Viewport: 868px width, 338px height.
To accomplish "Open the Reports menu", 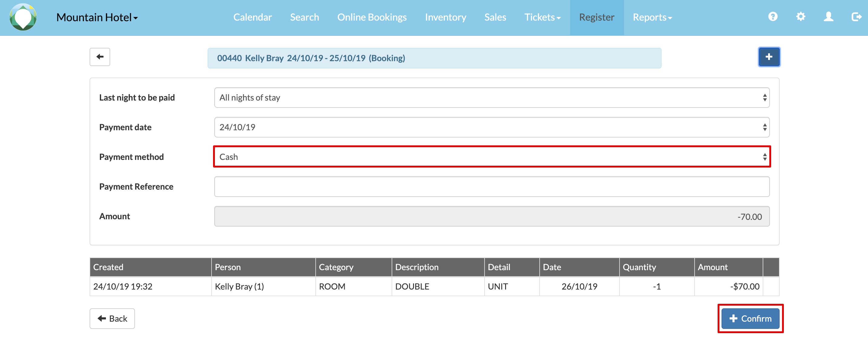I will pyautogui.click(x=652, y=17).
